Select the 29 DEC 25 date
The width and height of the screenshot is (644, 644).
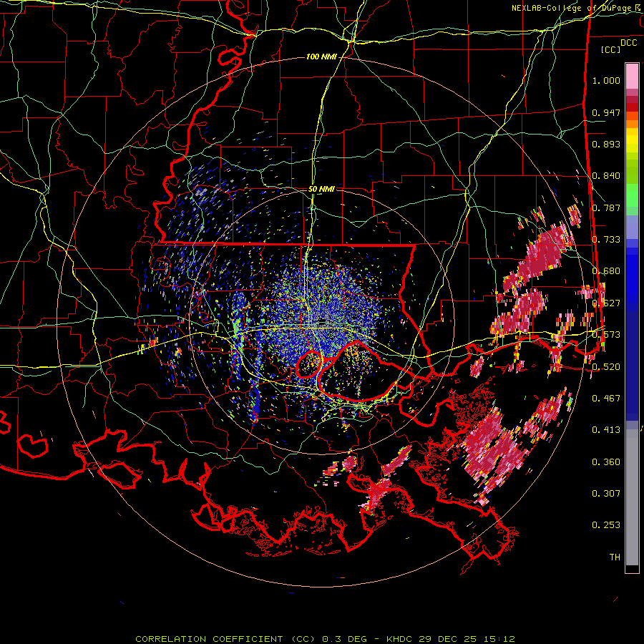click(448, 639)
